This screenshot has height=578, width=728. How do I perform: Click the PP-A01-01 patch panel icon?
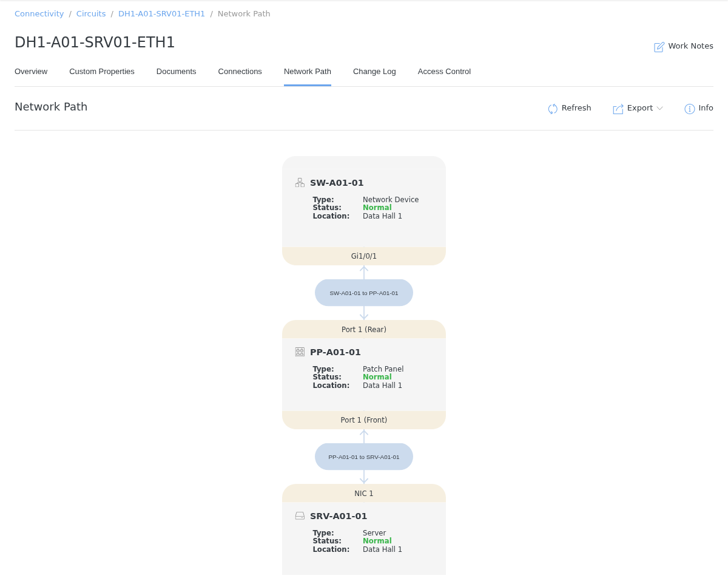click(x=300, y=352)
